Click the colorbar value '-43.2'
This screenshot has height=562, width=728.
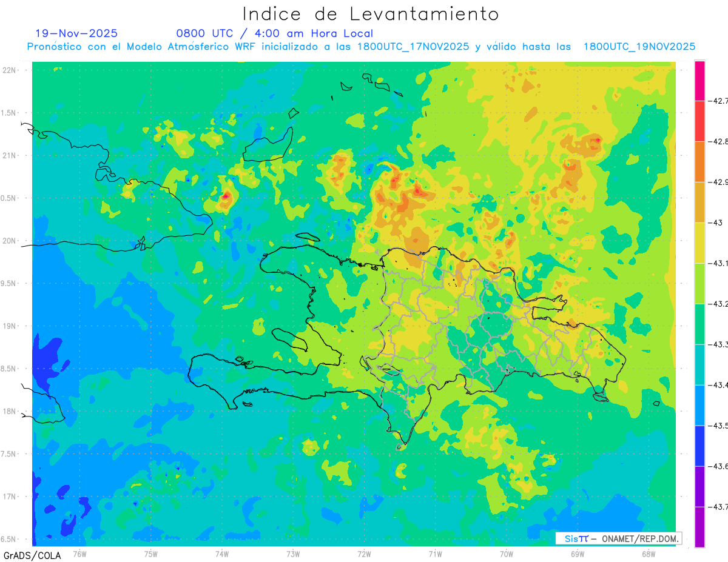718,304
